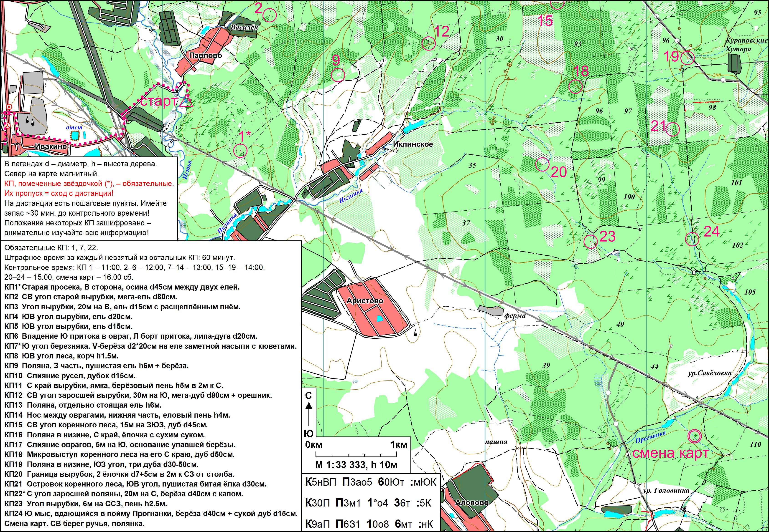Click control point circle 2
This screenshot has height=532, width=769.
(270, 15)
